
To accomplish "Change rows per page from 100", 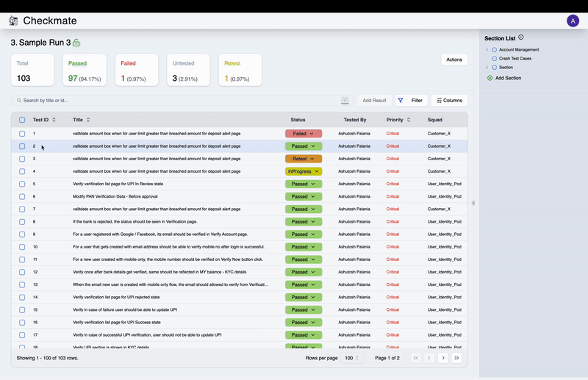I will pyautogui.click(x=353, y=358).
